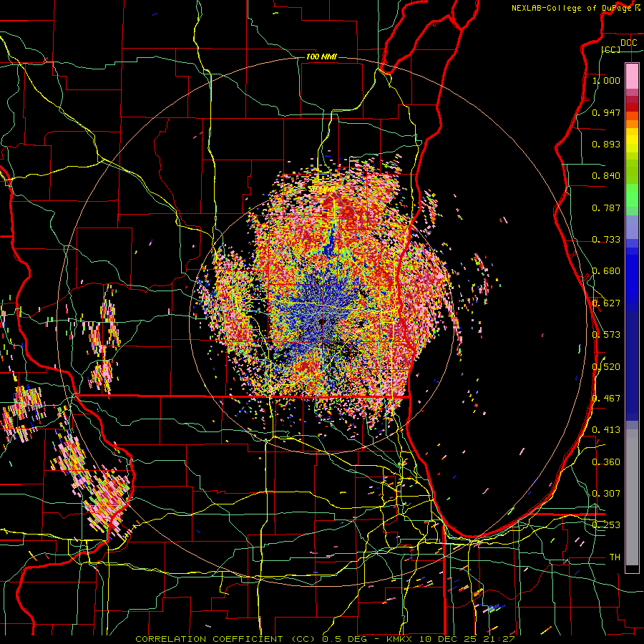The width and height of the screenshot is (644, 644).
Task: Click the 0.467 scale value
Action: [606, 399]
